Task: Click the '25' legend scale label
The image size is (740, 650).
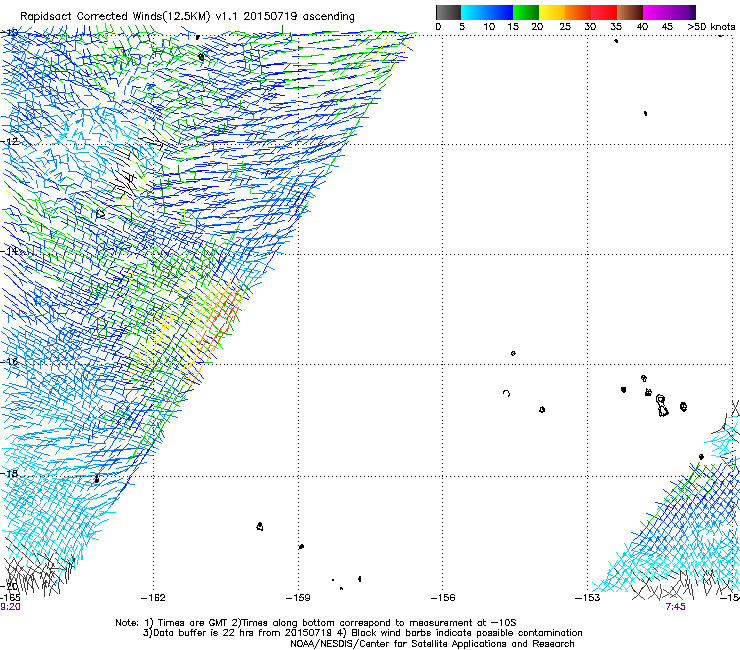Action: coord(564,27)
